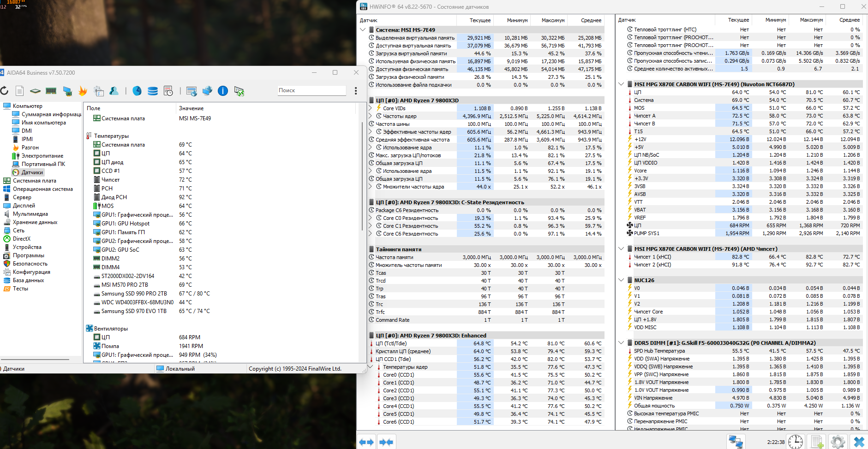Click the 'Чипсет 2 (xHCI)' sensor row

click(743, 265)
